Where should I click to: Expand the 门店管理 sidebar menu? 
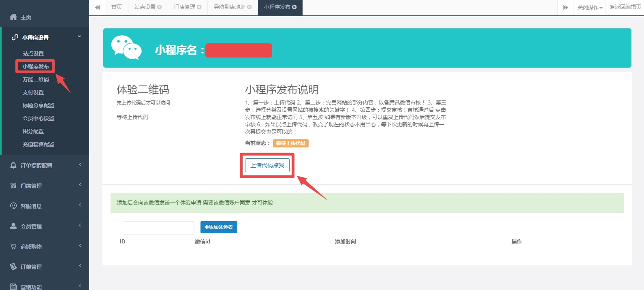pos(80,185)
